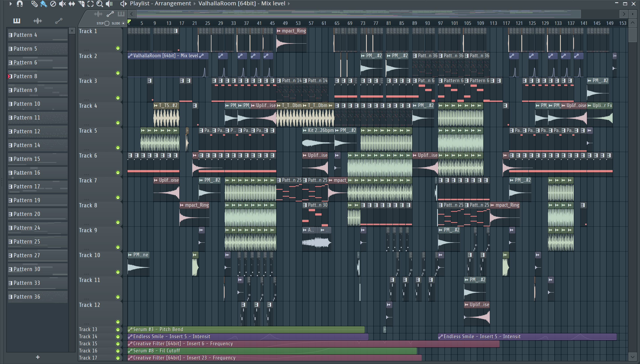Toggle the SLIDE radio button

[123, 23]
